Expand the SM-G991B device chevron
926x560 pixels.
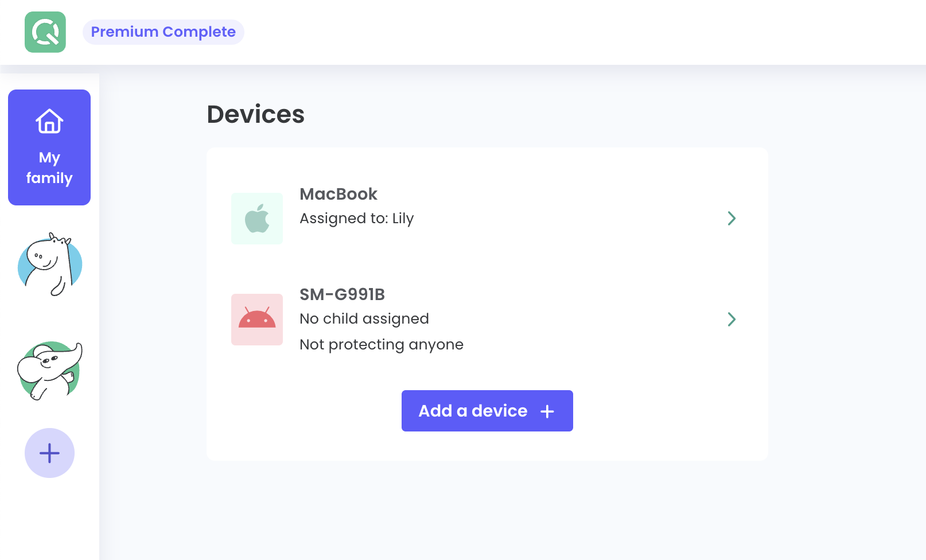(x=732, y=319)
